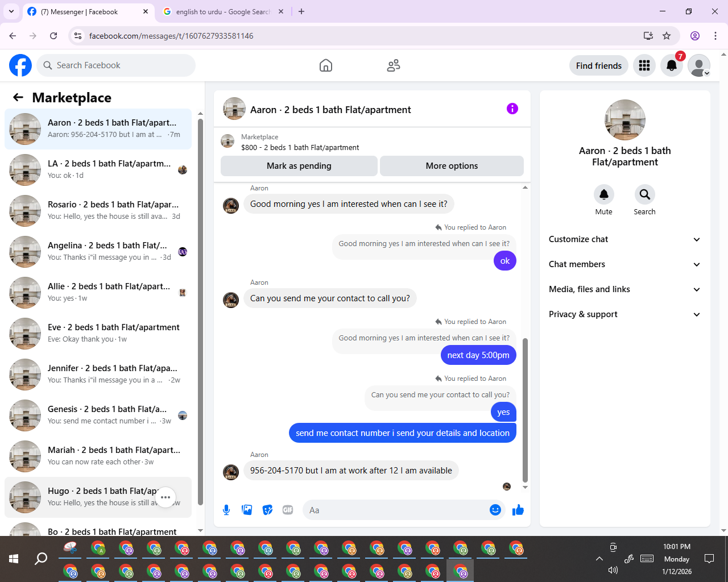Open the Friends icon in top navigation
Viewport: 728px width, 582px height.
click(x=394, y=65)
